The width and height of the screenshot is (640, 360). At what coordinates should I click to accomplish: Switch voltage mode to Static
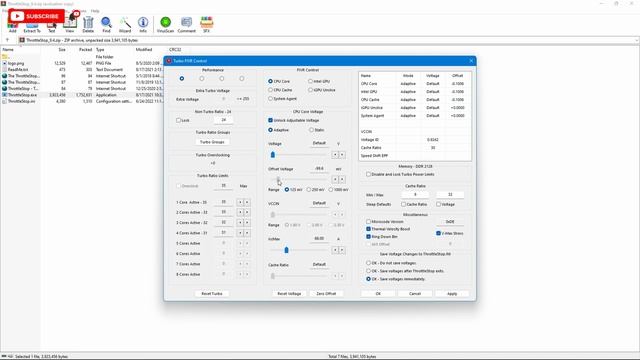coord(311,130)
